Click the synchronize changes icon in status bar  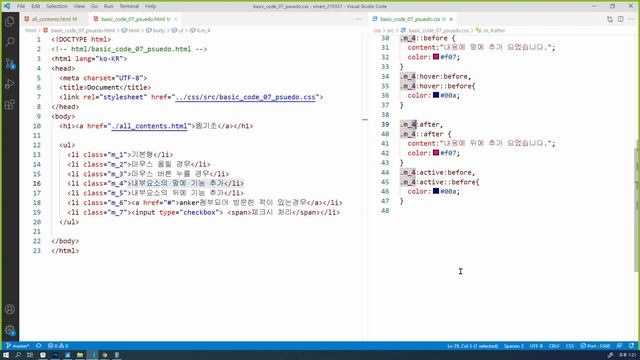pos(39,346)
